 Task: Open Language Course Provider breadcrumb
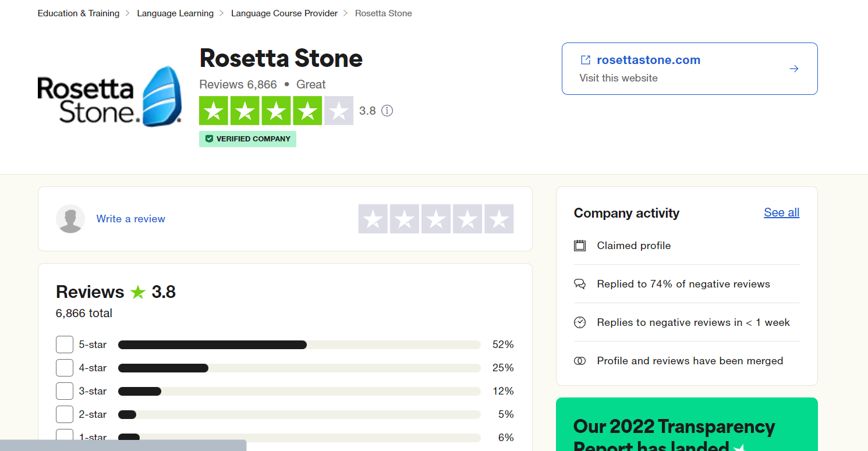click(284, 13)
